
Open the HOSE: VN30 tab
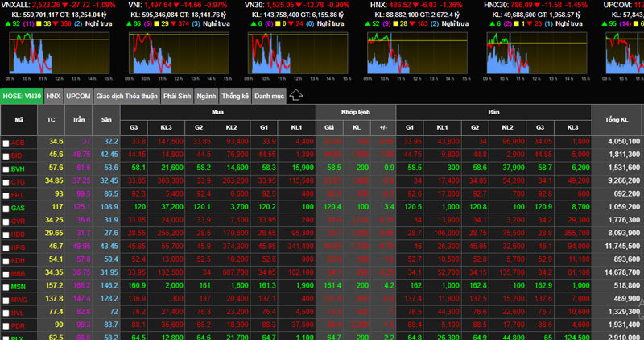[x=22, y=96]
